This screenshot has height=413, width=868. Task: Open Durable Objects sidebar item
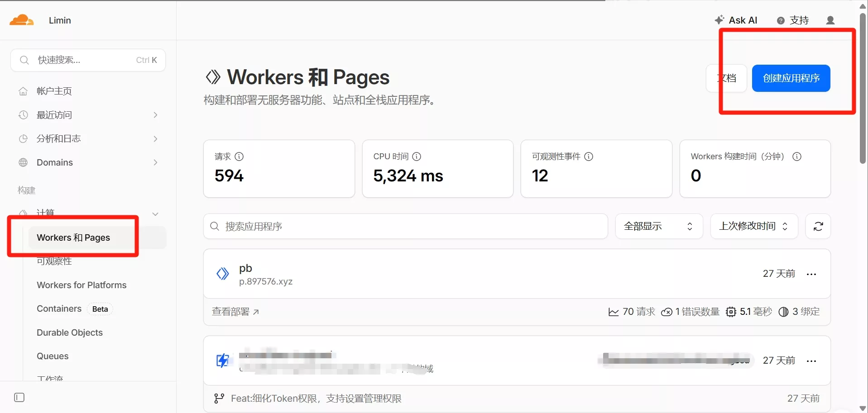click(70, 332)
